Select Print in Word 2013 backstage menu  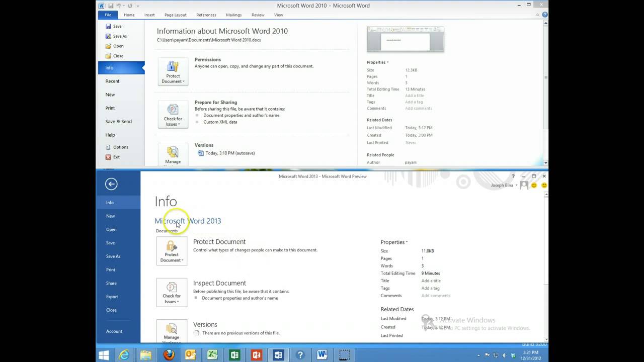tap(118, 269)
